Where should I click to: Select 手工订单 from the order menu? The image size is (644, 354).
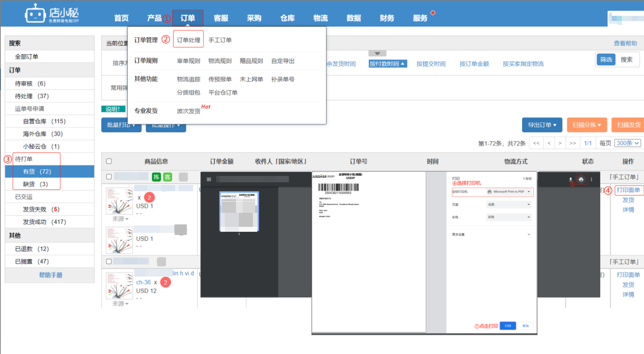click(220, 39)
